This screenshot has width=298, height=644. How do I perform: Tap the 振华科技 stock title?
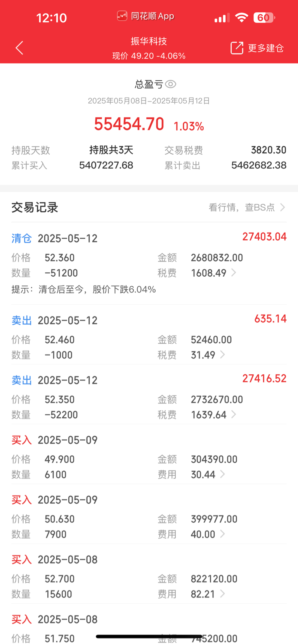pos(149,41)
